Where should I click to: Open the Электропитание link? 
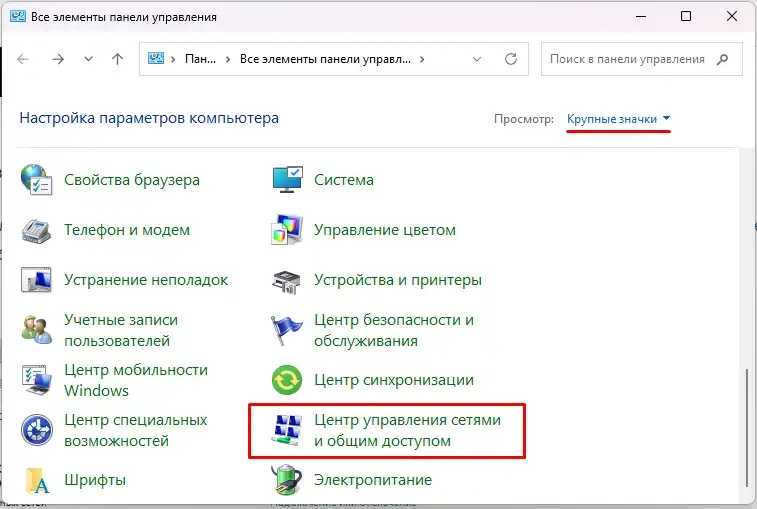coord(373,480)
